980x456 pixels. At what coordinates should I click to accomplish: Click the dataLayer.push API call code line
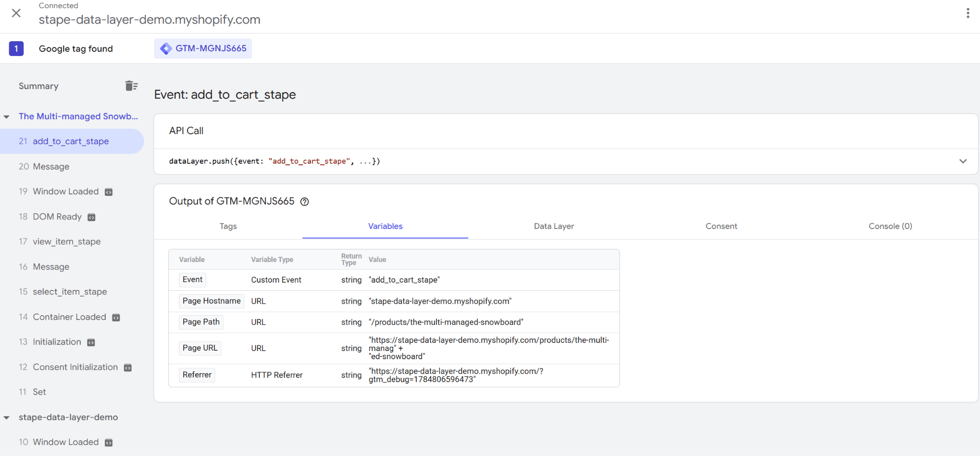275,161
